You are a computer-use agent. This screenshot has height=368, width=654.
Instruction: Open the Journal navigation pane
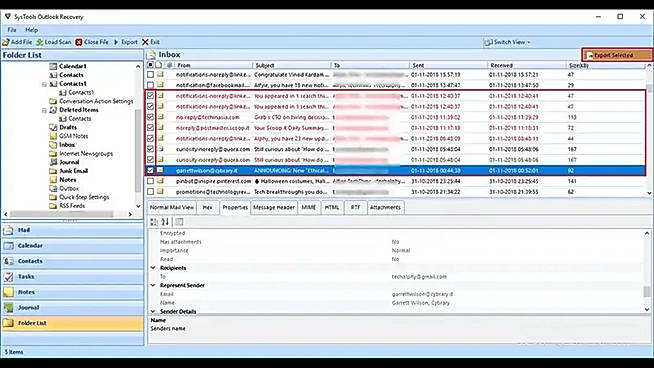click(x=73, y=308)
